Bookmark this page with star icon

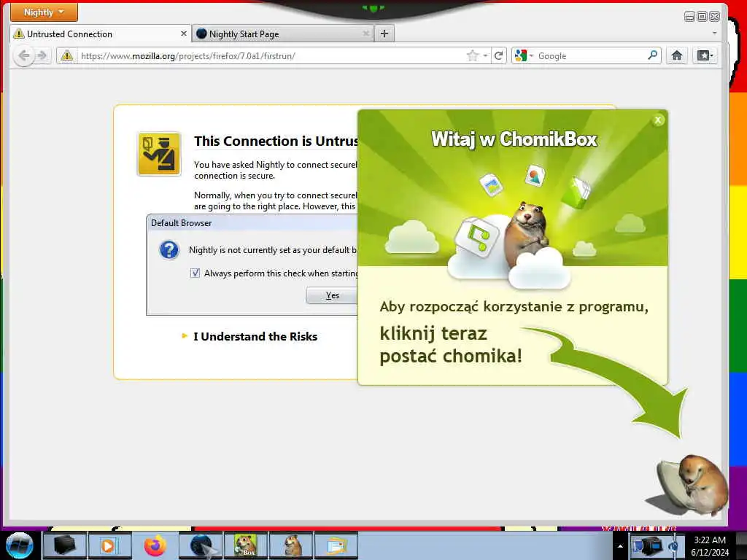tap(472, 55)
